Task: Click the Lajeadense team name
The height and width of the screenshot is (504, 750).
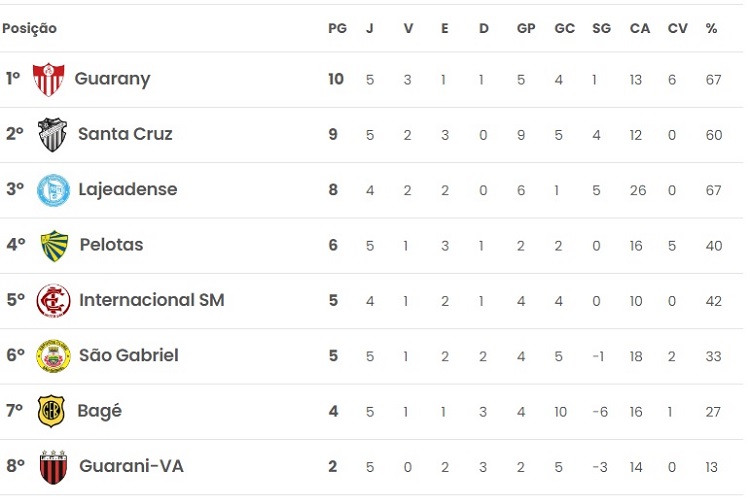Action: pyautogui.click(x=127, y=190)
